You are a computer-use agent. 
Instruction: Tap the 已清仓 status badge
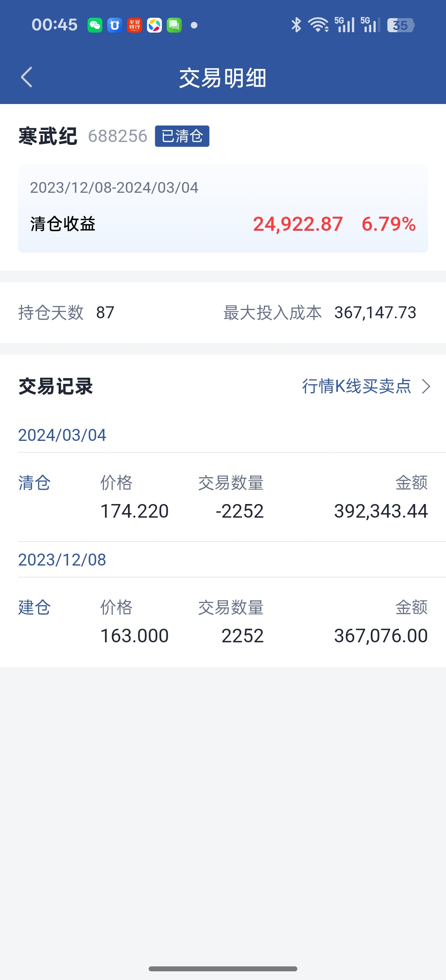coord(182,136)
